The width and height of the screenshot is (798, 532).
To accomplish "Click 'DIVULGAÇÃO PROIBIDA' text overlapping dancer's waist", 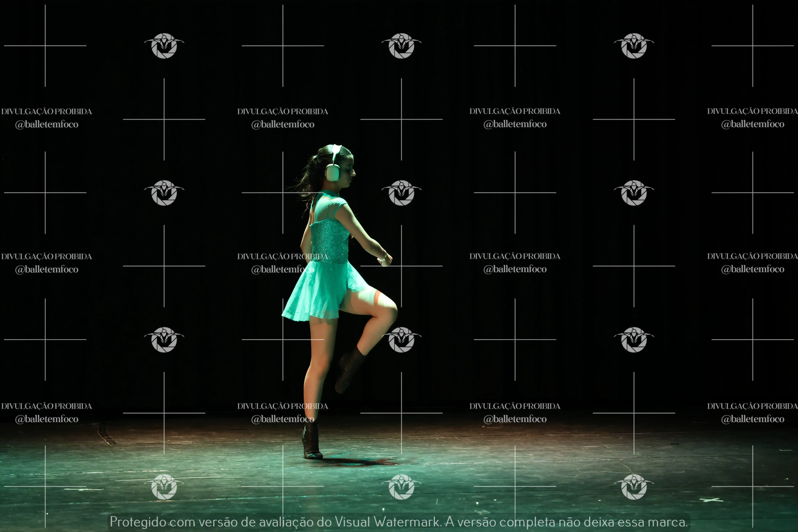I will coord(283,257).
